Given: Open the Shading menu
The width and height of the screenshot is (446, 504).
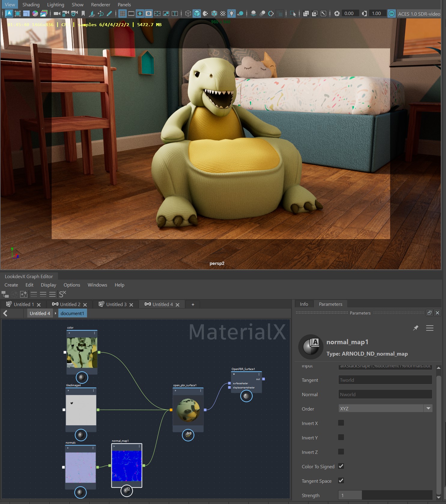Looking at the screenshot, I should coord(31,5).
